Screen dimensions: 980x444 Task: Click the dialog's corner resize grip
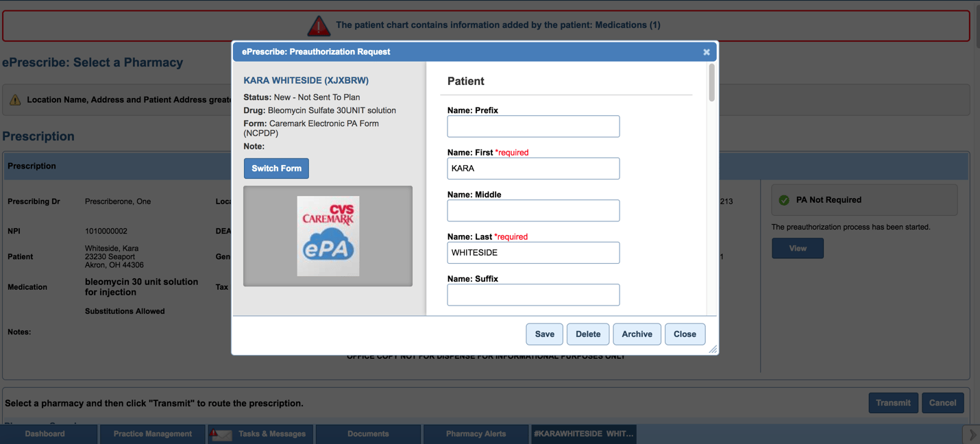click(713, 349)
